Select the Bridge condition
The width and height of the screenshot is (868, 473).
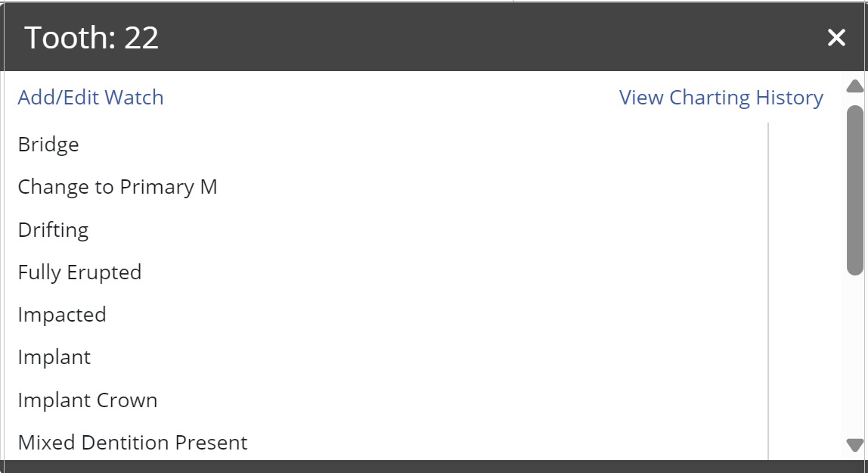click(48, 145)
